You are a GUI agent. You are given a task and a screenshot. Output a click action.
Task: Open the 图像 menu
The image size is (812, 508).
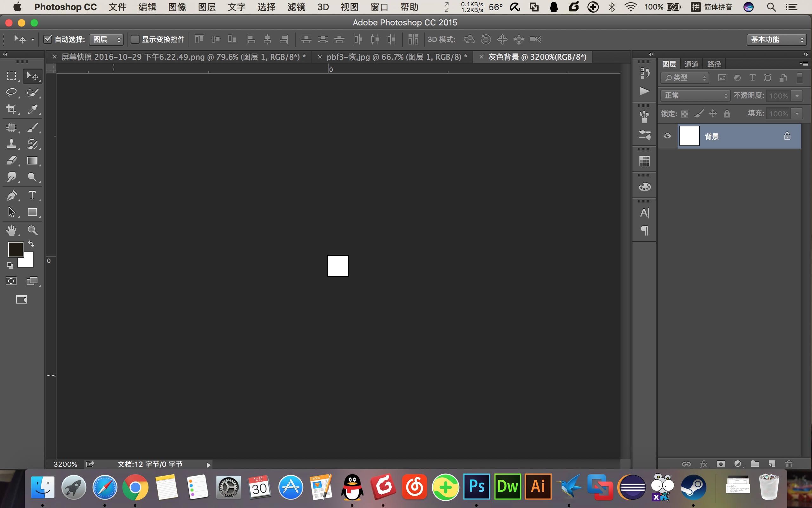click(x=177, y=7)
